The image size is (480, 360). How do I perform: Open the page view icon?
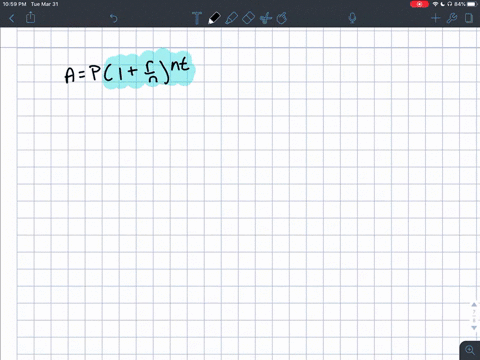click(x=469, y=18)
